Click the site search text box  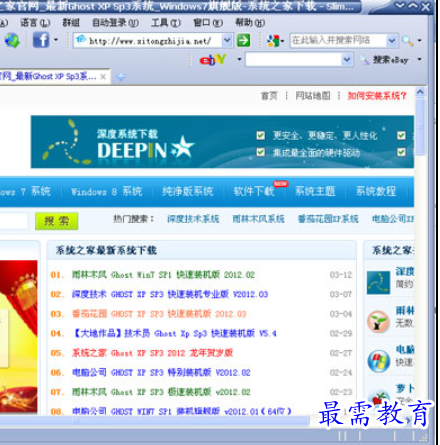tap(13, 221)
